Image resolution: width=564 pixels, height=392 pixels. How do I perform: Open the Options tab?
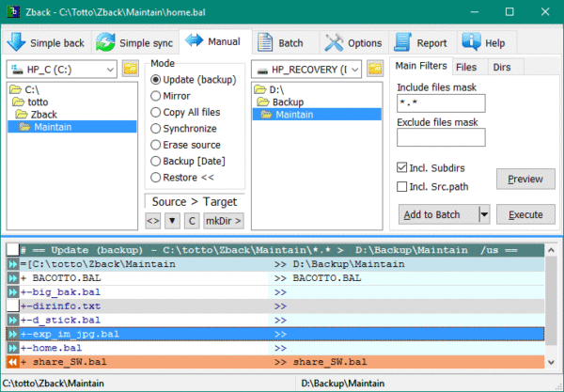(x=354, y=43)
